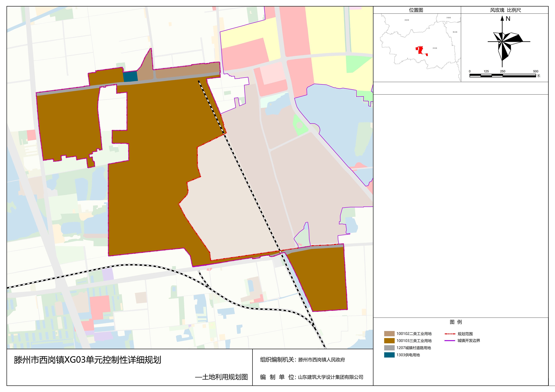Click the purple 城镇开发边界 legend line
The width and height of the screenshot is (555, 392).
coord(450,341)
